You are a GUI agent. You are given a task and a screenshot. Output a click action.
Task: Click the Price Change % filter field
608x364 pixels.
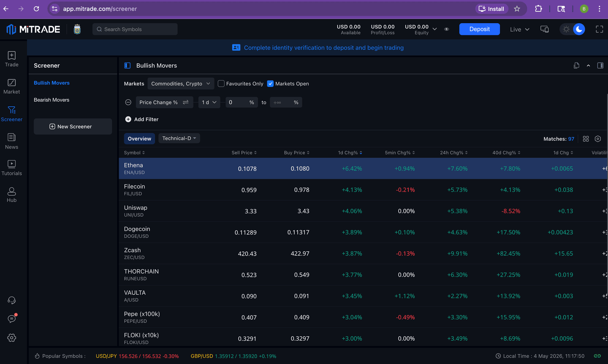[x=164, y=102]
